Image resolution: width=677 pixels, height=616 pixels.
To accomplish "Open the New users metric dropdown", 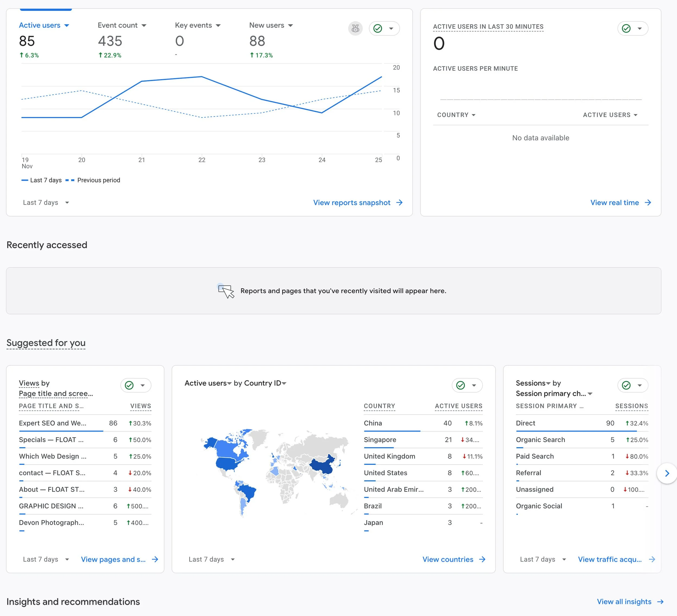I will [291, 25].
